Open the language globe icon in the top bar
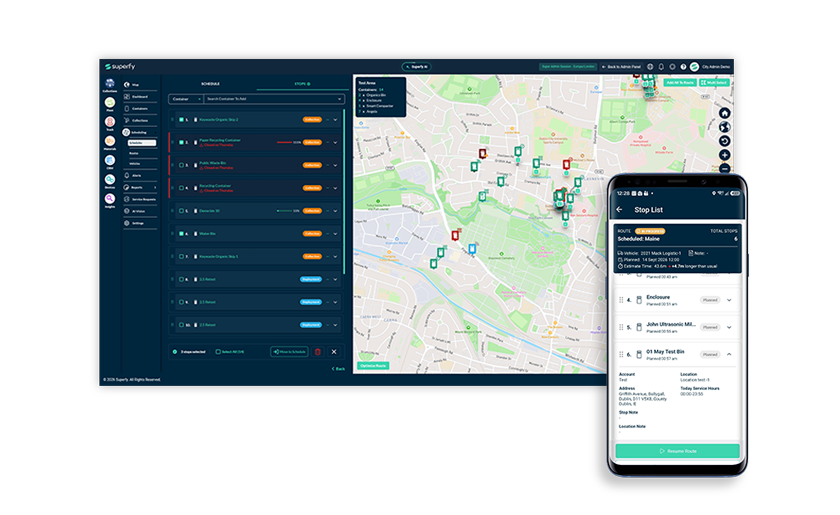The height and width of the screenshot is (515, 840). pos(650,67)
